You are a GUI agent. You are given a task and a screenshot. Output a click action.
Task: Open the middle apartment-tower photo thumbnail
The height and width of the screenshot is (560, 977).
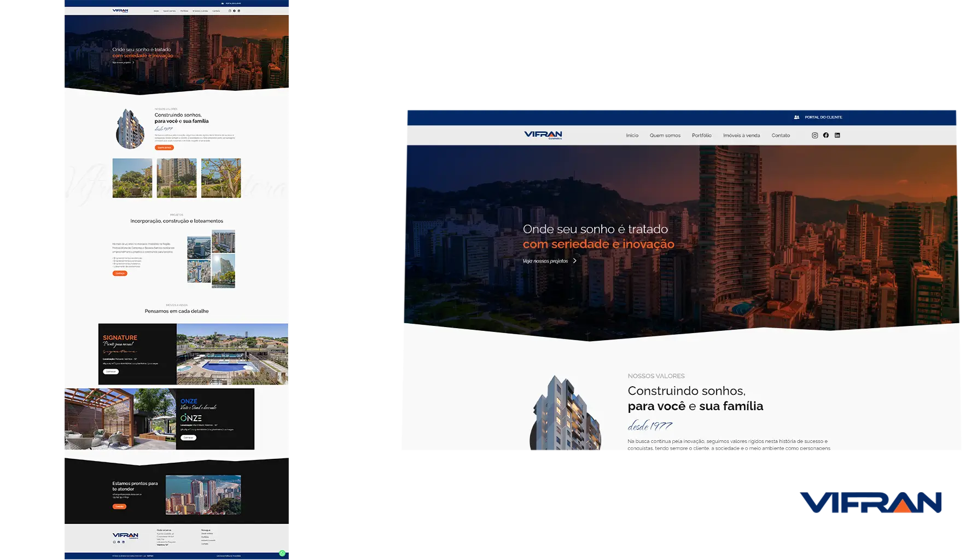pyautogui.click(x=177, y=178)
